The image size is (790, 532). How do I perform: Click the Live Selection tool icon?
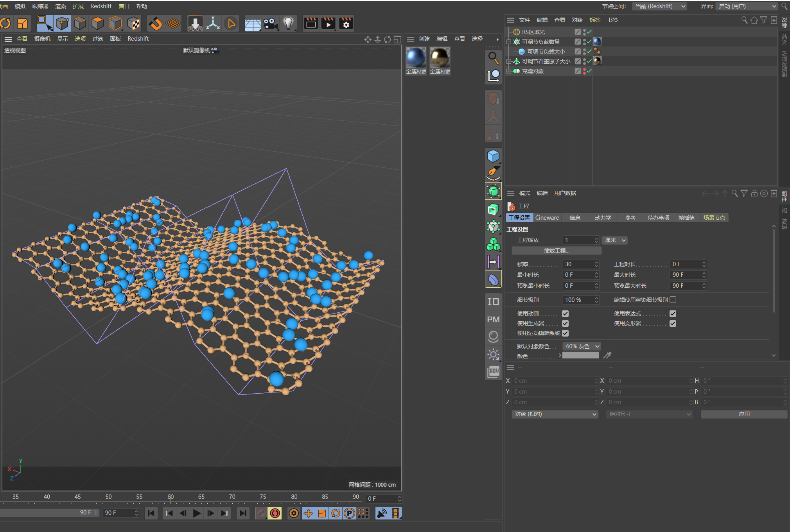pos(45,23)
